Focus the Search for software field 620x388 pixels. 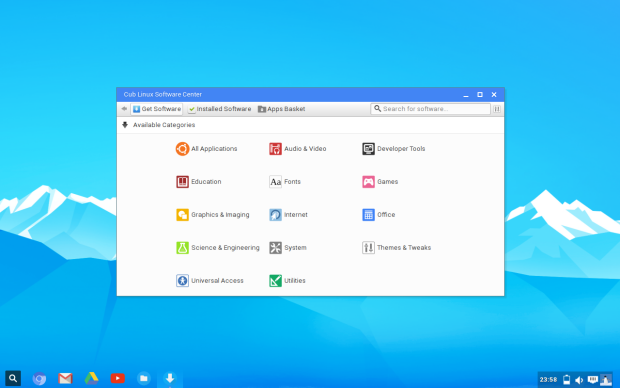[x=430, y=109]
